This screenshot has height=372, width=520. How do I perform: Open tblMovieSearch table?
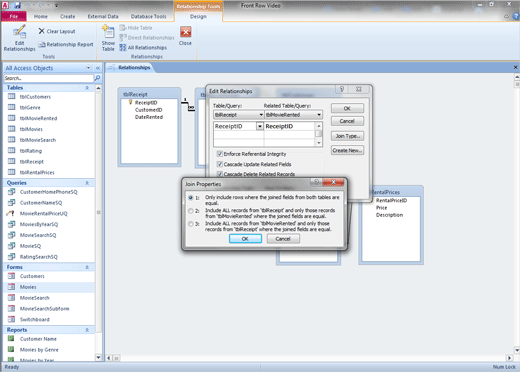tap(38, 140)
